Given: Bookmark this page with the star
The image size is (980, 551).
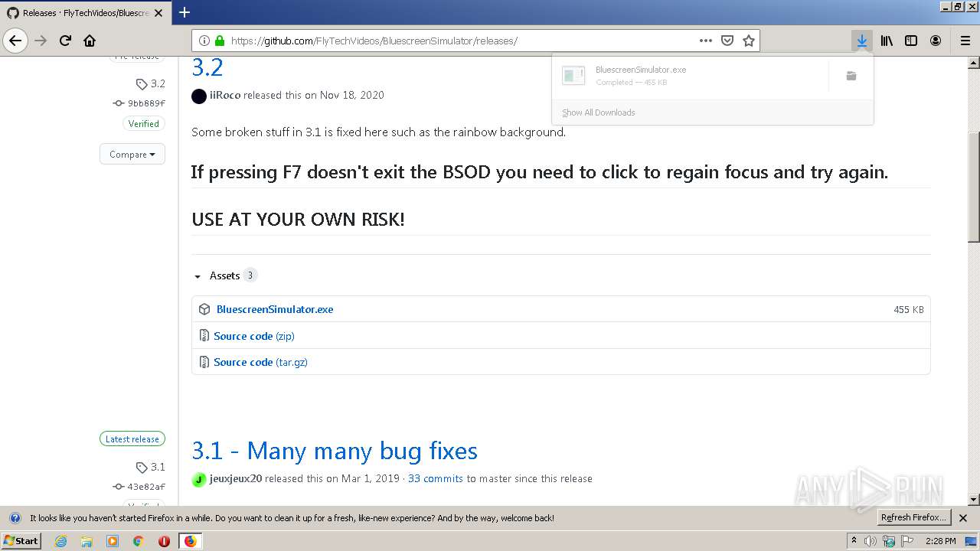Looking at the screenshot, I should point(749,41).
